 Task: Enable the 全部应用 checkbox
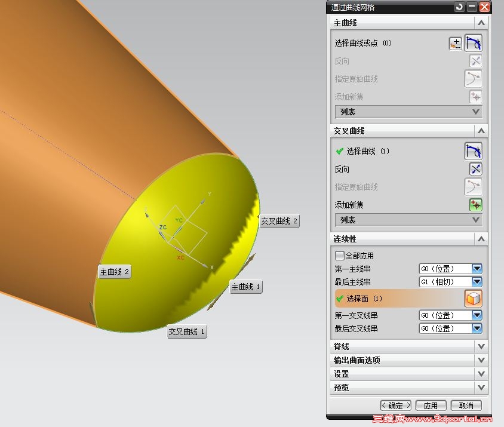339,256
